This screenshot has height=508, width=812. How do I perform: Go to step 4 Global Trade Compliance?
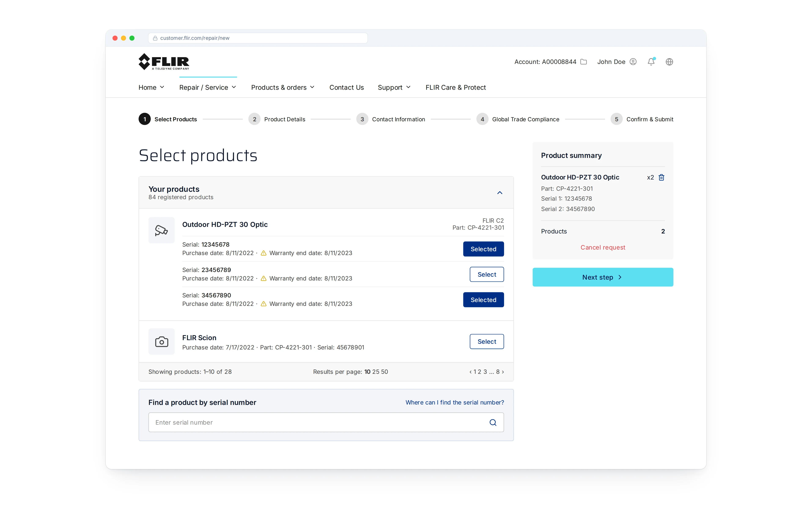tap(518, 119)
